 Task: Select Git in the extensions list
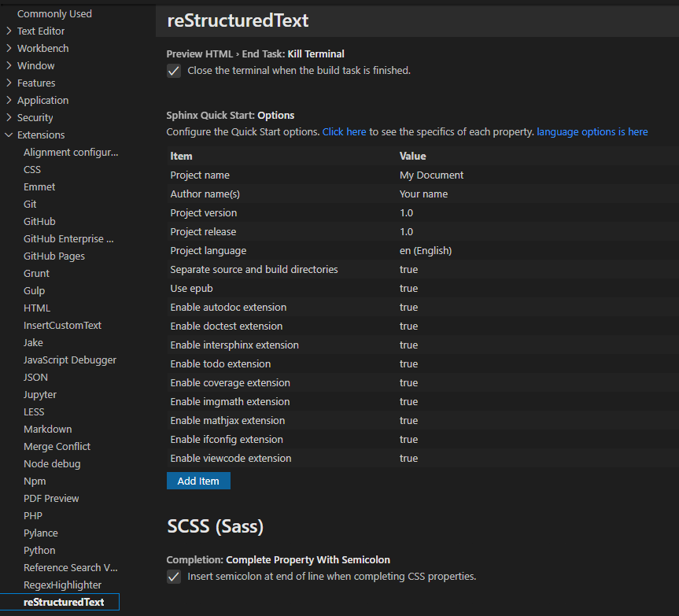(30, 203)
